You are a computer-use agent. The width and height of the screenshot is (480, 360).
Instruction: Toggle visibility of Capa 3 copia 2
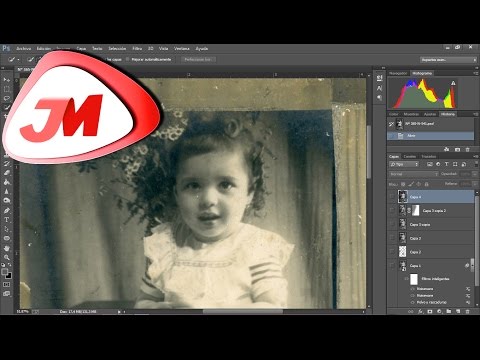[x=392, y=211]
